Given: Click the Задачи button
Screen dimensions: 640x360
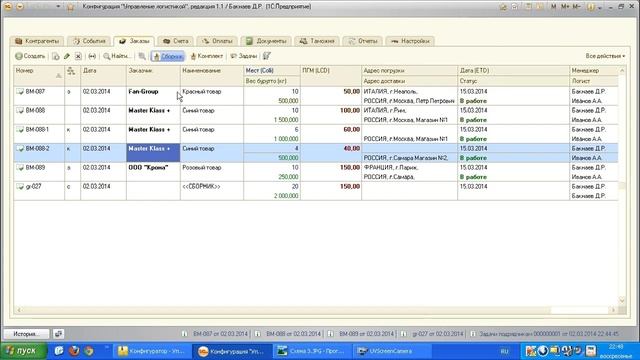Looking at the screenshot, I should (244, 56).
